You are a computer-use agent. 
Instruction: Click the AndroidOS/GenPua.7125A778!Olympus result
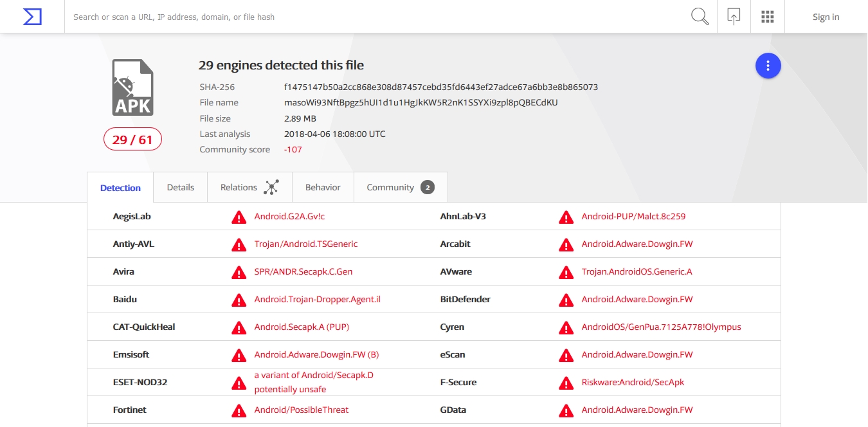coord(661,327)
